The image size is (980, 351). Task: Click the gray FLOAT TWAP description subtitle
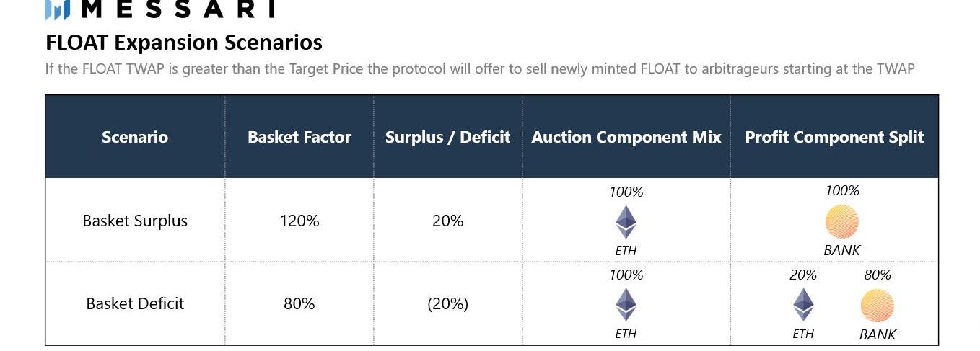point(480,69)
